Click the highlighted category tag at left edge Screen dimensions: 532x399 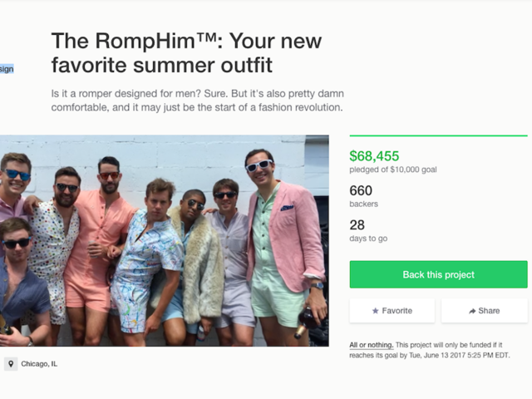pyautogui.click(x=7, y=69)
